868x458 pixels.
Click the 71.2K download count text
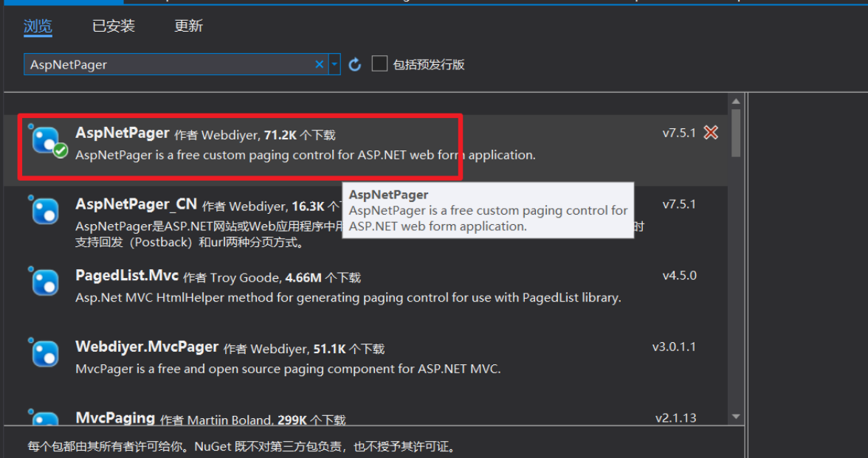pos(280,135)
